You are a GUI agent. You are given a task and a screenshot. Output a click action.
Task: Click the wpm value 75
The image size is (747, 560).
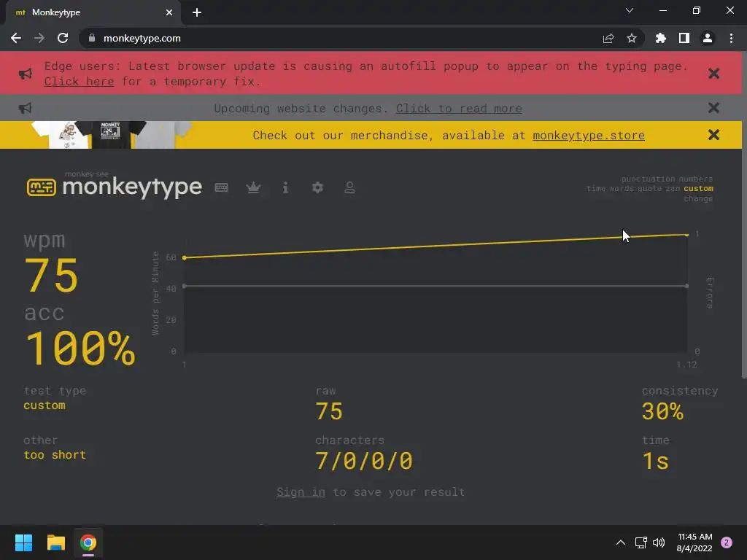(51, 275)
